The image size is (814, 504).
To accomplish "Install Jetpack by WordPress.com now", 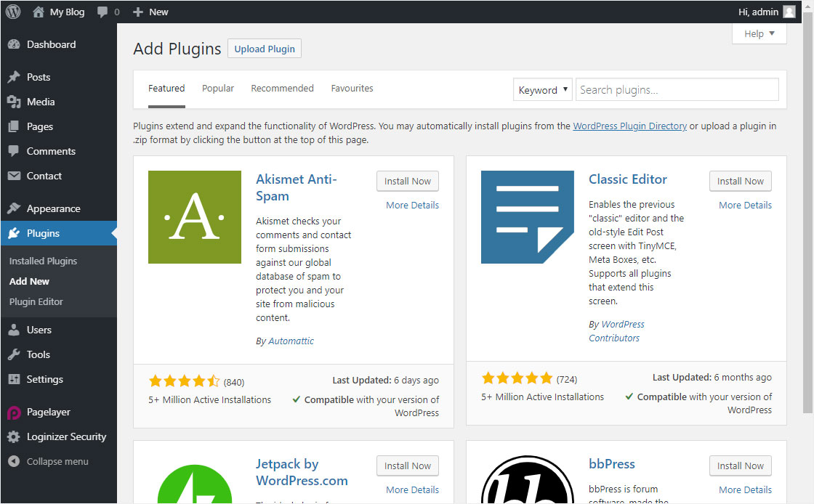I will click(x=408, y=466).
